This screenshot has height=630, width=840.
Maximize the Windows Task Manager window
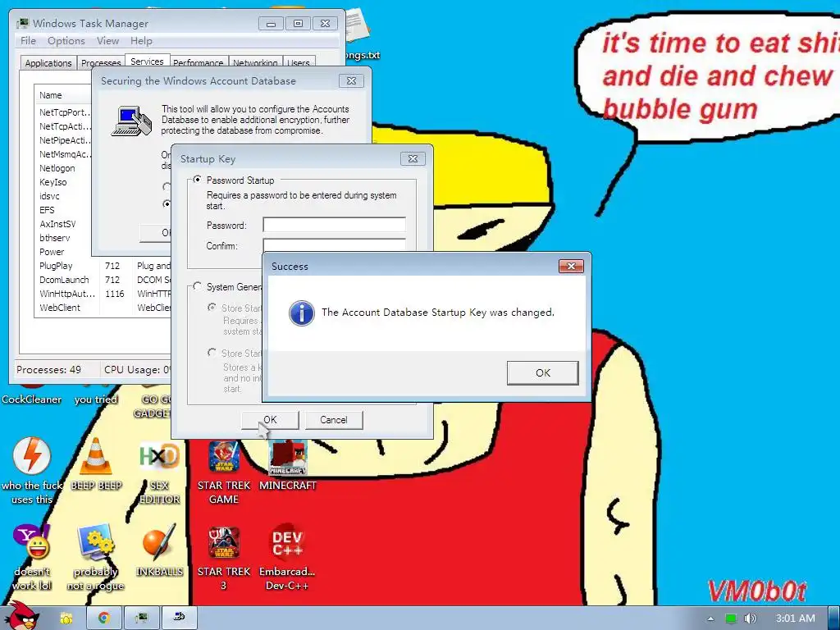(x=298, y=24)
